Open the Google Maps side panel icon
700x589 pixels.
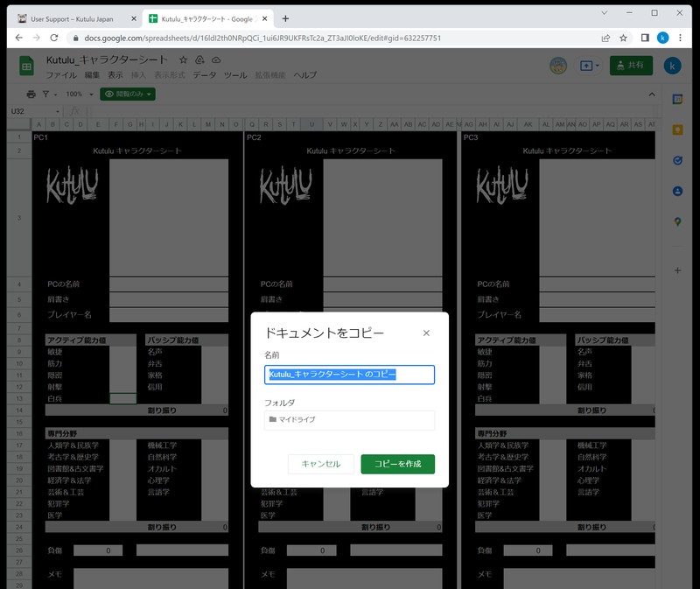click(677, 222)
